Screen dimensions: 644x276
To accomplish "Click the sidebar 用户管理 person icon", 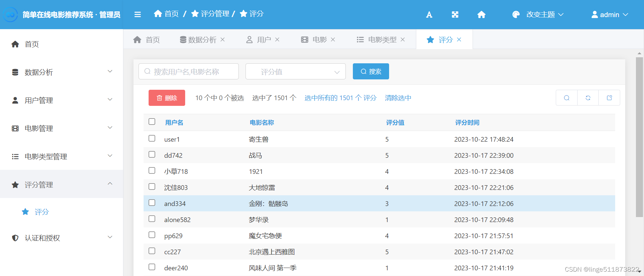I will [x=15, y=100].
